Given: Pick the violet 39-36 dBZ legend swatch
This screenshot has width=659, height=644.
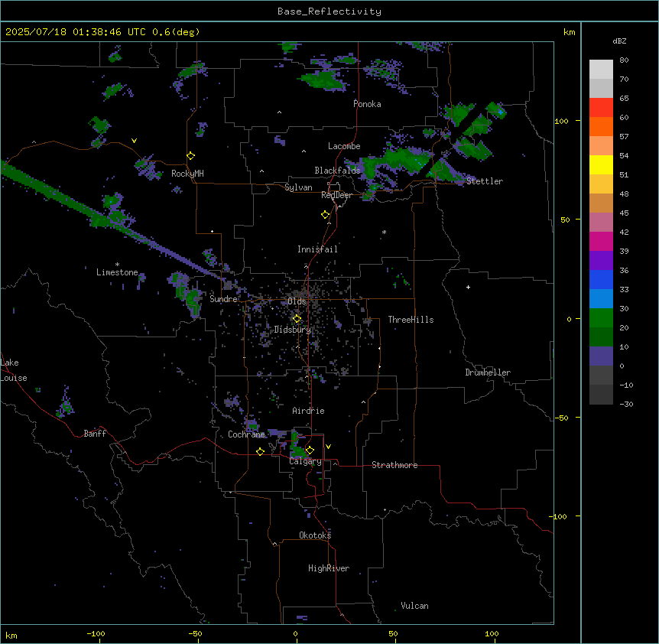Looking at the screenshot, I should [601, 261].
